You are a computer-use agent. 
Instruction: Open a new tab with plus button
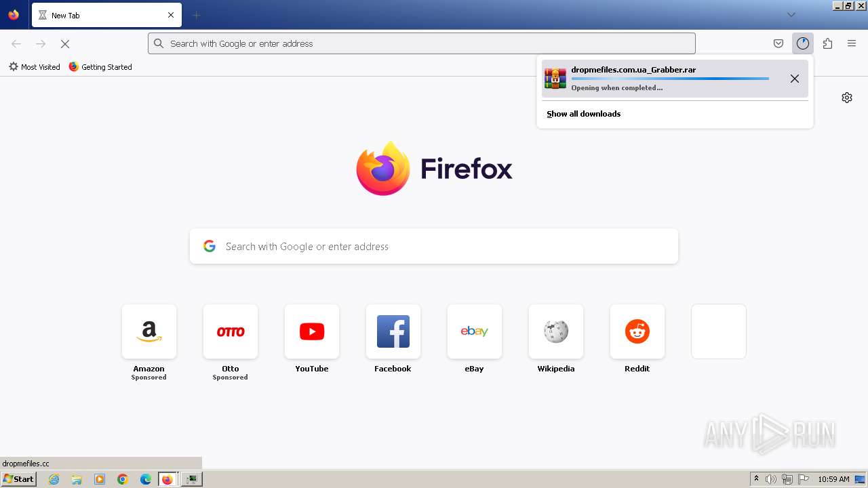196,15
